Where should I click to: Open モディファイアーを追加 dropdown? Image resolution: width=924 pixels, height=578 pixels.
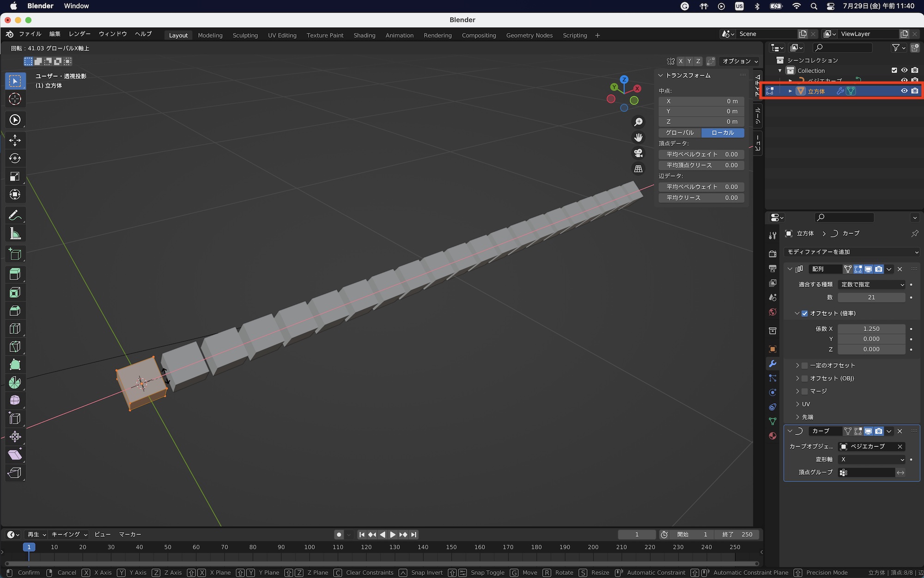coord(851,252)
